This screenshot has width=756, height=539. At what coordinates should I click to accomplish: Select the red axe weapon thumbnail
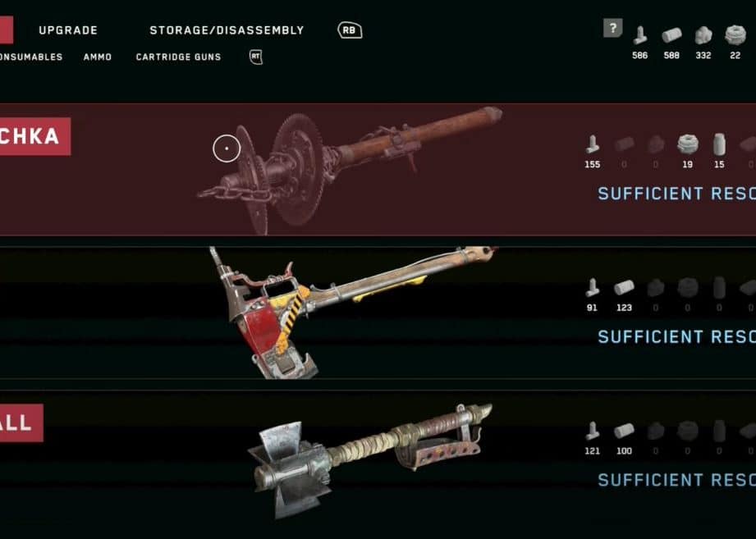352,312
